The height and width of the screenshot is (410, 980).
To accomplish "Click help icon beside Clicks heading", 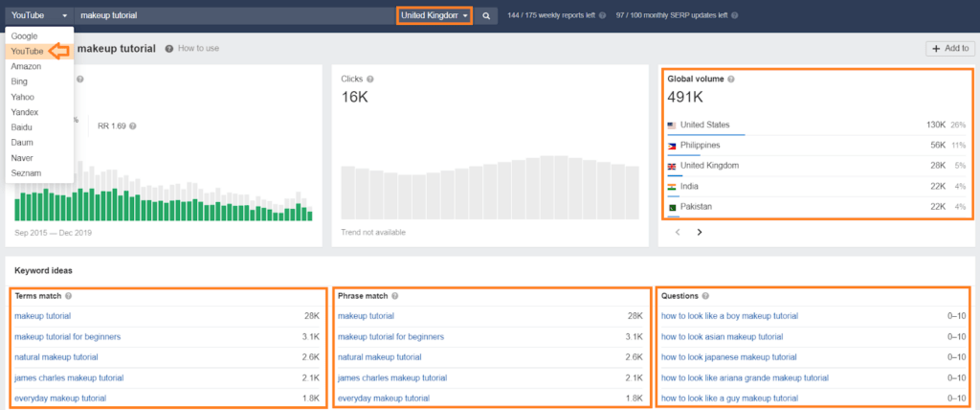I will click(x=370, y=80).
